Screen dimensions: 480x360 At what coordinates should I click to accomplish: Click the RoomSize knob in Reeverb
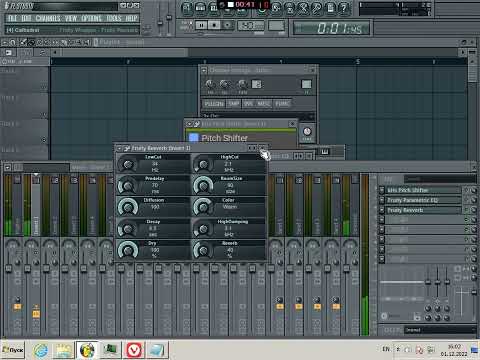coord(203,186)
